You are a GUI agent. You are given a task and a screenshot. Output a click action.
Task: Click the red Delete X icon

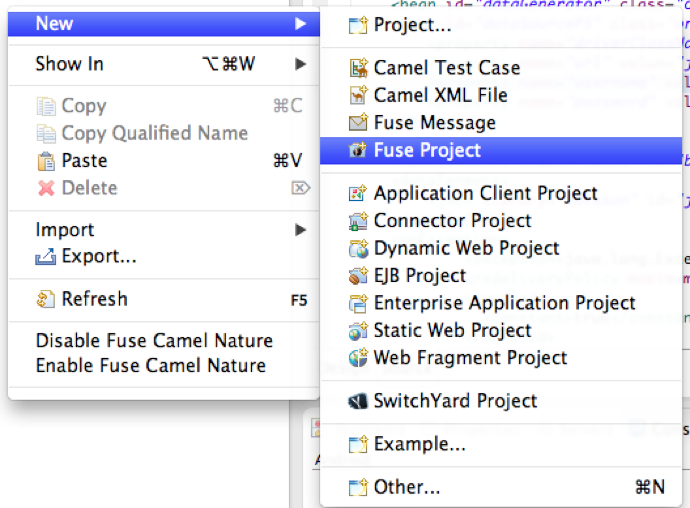46,188
